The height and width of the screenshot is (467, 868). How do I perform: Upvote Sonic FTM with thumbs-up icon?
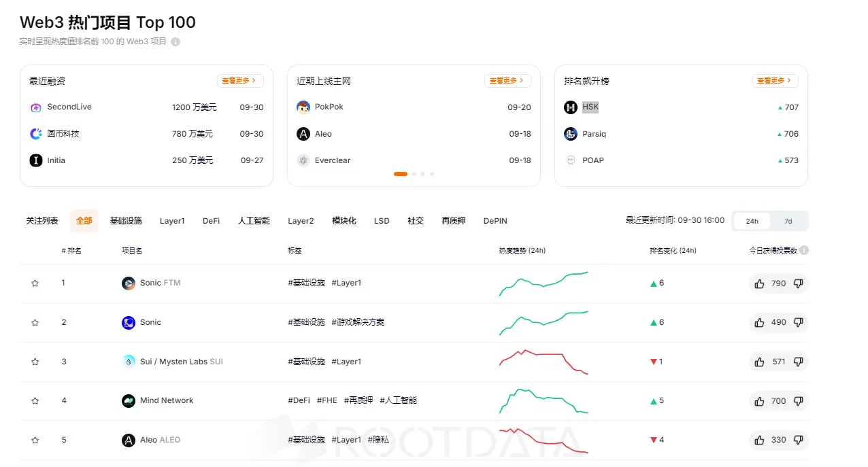[759, 283]
